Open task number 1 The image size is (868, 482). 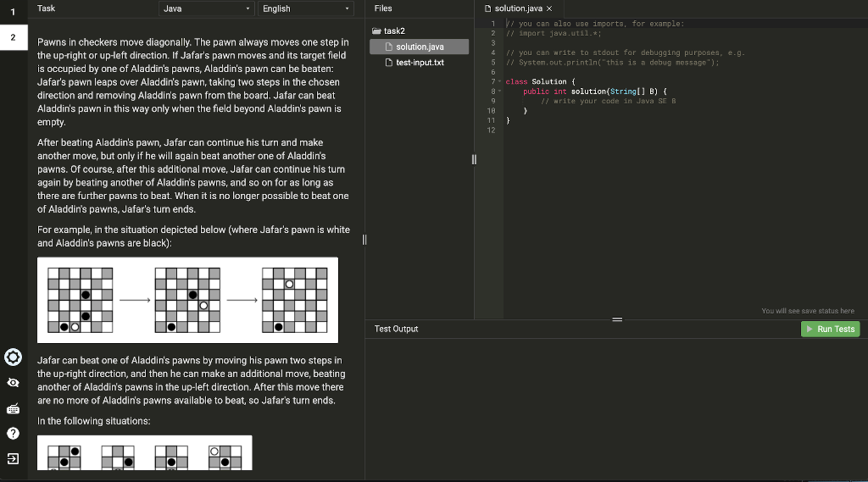tap(14, 12)
